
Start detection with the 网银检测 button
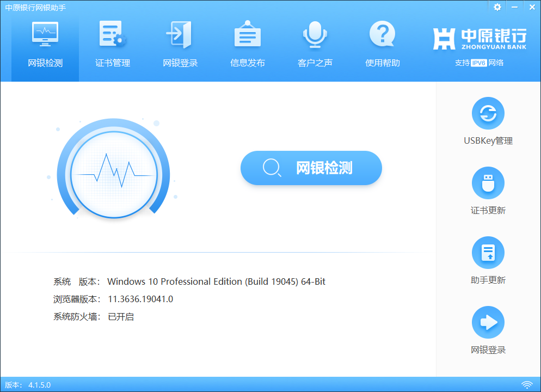point(311,168)
